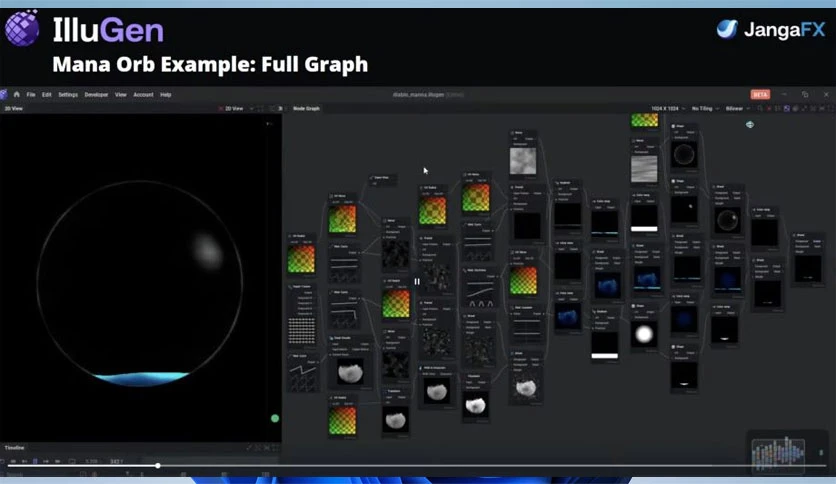Open the Bilinear filtering dropdown
Screen dimensions: 836x484
click(x=737, y=108)
